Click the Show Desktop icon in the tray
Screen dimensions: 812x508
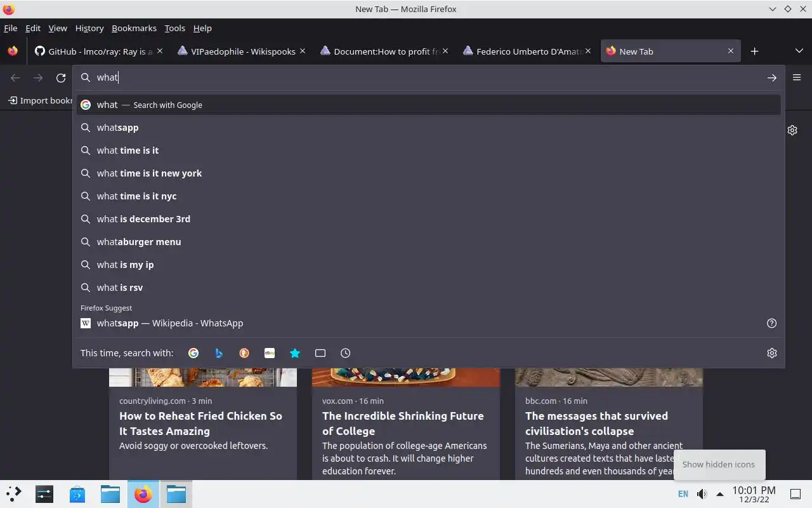click(795, 493)
